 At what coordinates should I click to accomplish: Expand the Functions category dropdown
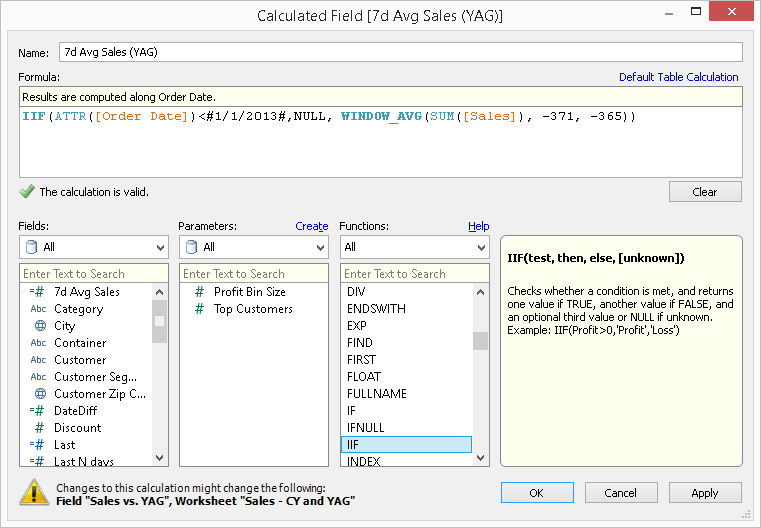coord(414,247)
